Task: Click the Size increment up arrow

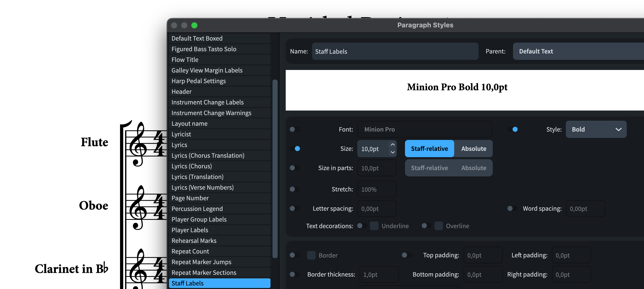Action: pyautogui.click(x=393, y=144)
